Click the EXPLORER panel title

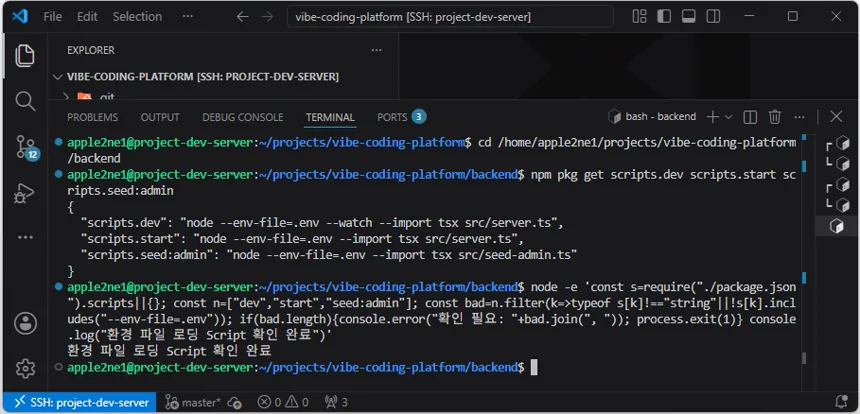[x=90, y=50]
